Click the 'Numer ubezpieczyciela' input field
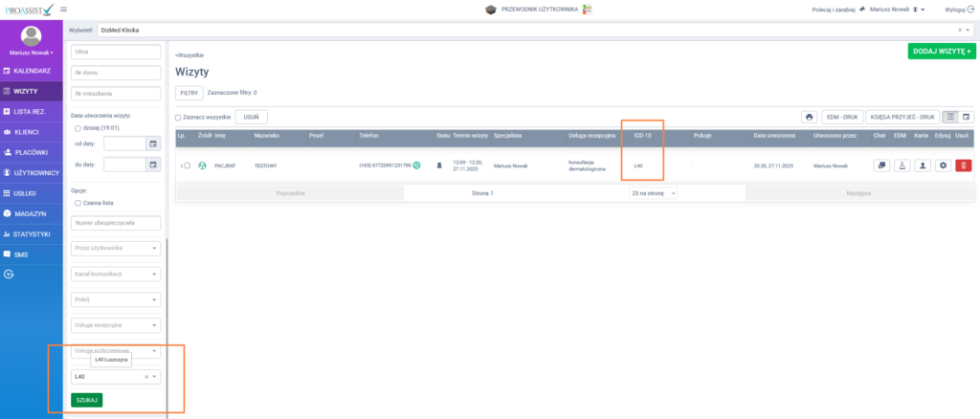 click(116, 223)
